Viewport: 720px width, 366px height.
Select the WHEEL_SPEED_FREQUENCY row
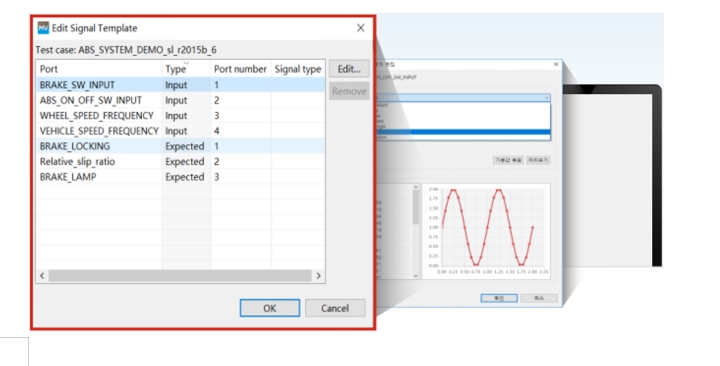click(180, 116)
